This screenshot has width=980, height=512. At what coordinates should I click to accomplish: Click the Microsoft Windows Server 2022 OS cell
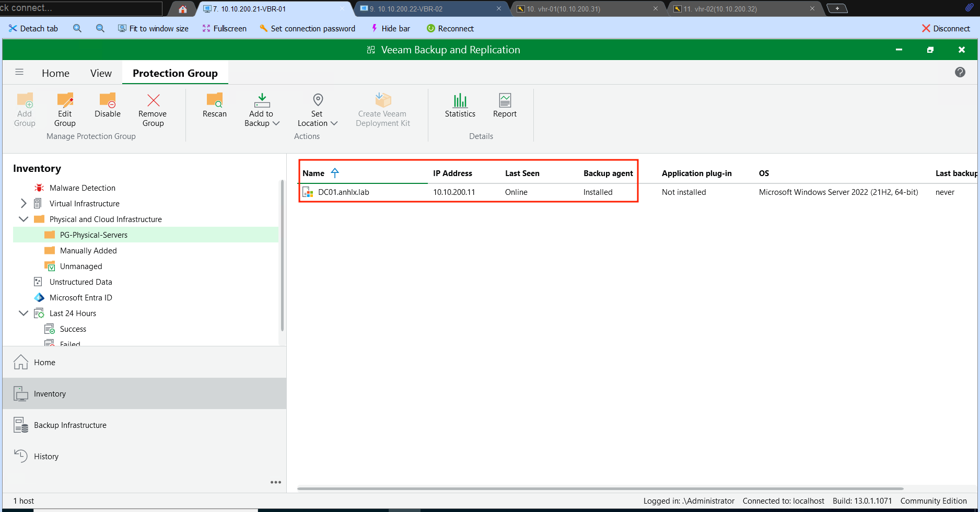(838, 192)
